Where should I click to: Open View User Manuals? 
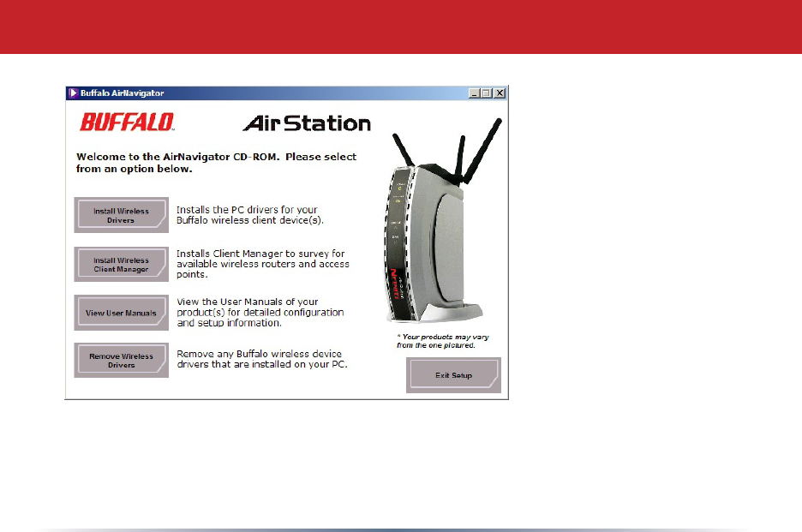coord(121,313)
